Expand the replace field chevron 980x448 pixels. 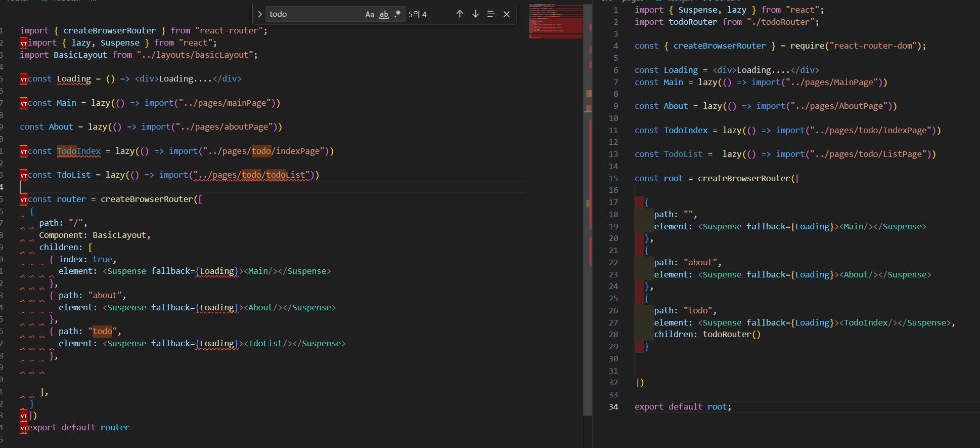259,14
